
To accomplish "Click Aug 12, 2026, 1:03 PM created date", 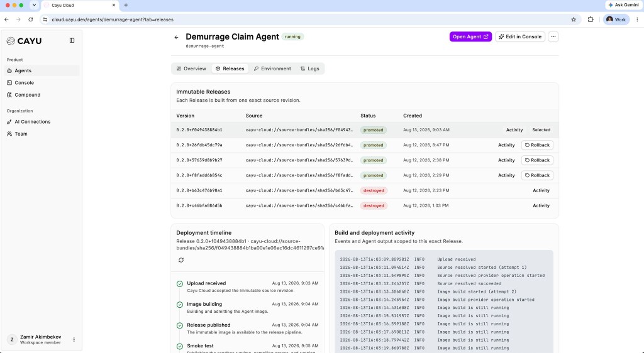I will 426,206.
